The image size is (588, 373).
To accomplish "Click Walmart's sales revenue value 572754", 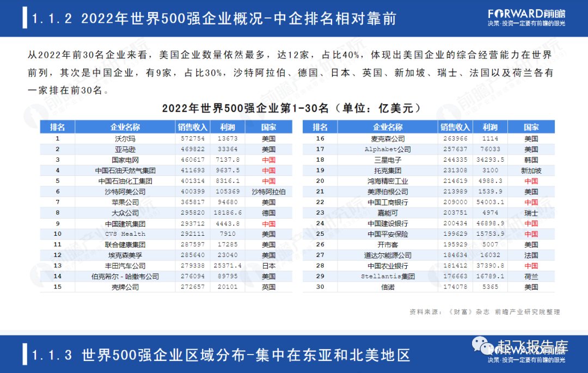I will [193, 139].
